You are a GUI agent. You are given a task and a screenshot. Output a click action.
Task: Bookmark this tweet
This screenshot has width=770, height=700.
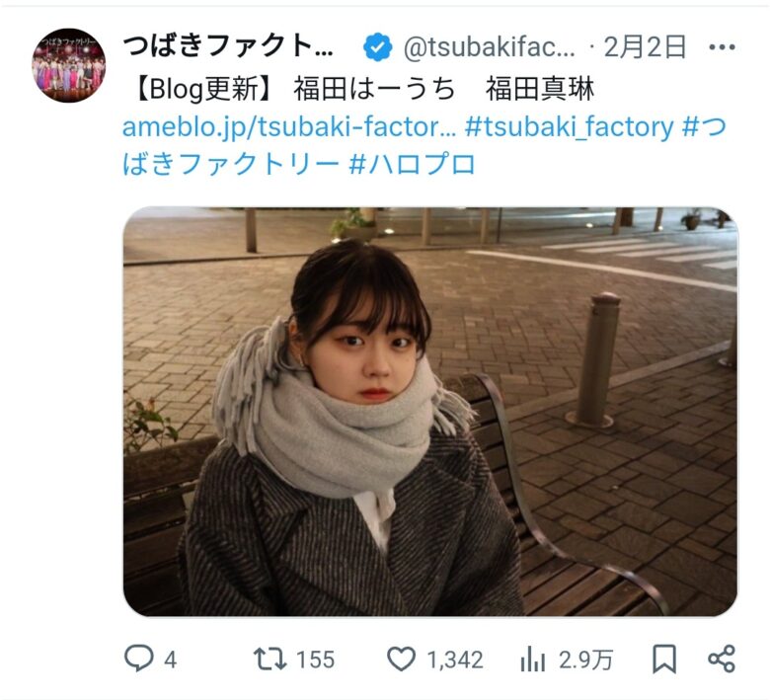pos(664,659)
